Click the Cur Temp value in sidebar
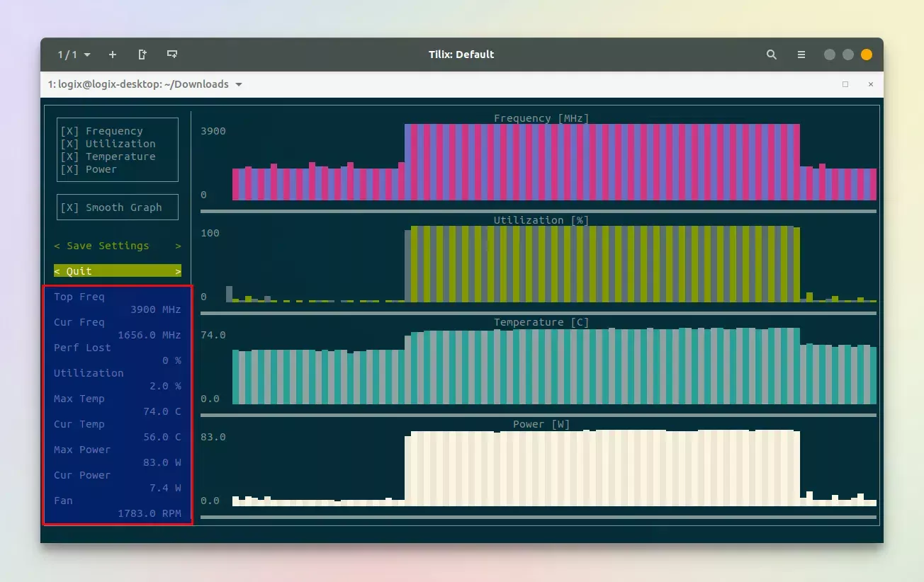This screenshot has height=582, width=924. pos(162,437)
